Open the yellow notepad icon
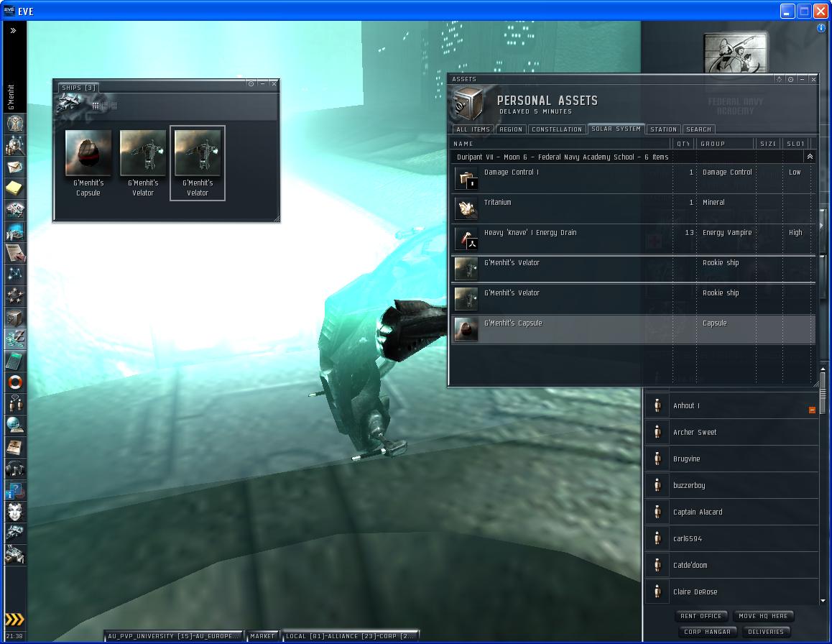This screenshot has height=644, width=832. coord(15,188)
